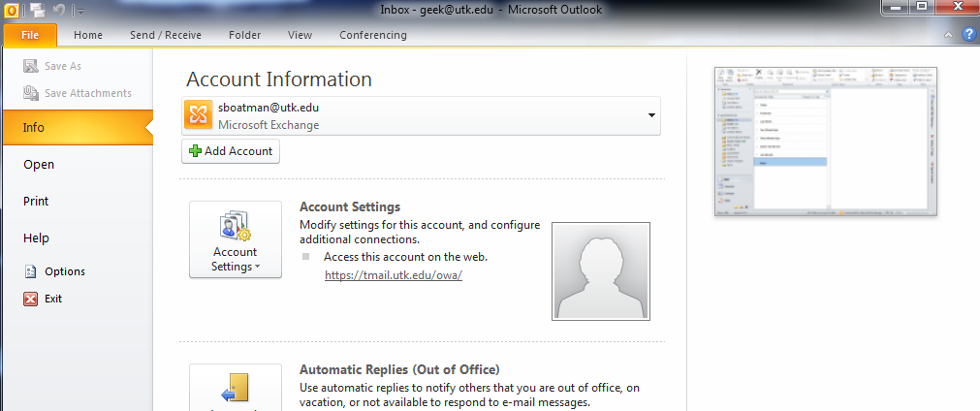
Task: Select Open in the backstage menu
Action: [39, 165]
